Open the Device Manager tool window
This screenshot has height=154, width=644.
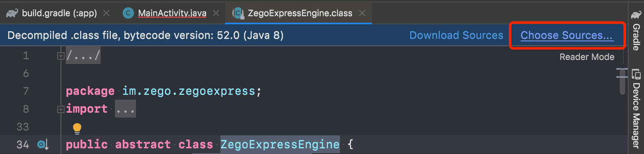(x=636, y=109)
